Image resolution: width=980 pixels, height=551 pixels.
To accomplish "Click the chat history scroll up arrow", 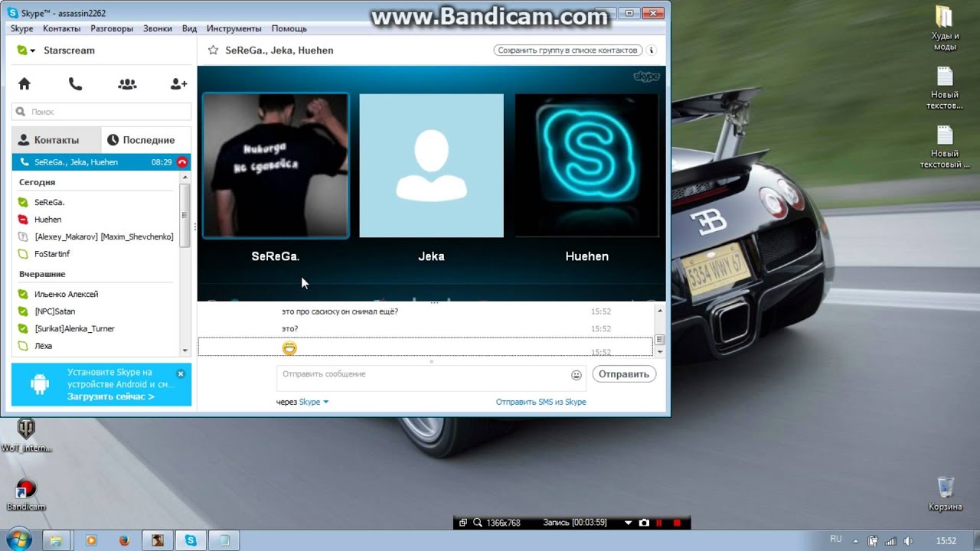I will click(x=660, y=310).
